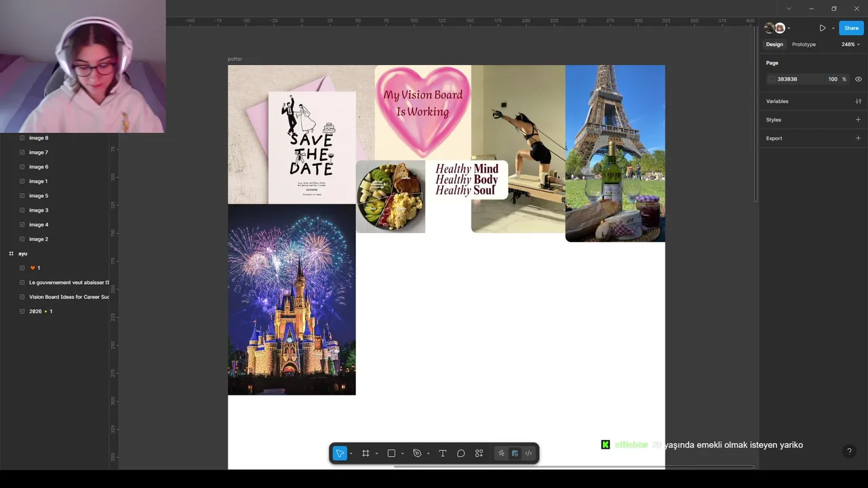Click the Healthy Mind Body Soul image
The height and width of the screenshot is (488, 868).
467,180
